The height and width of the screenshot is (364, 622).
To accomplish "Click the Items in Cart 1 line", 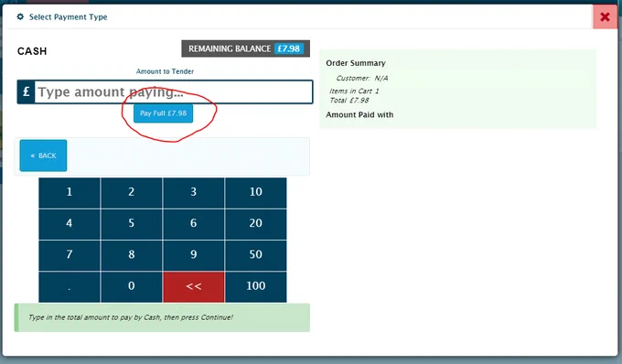I will (354, 91).
